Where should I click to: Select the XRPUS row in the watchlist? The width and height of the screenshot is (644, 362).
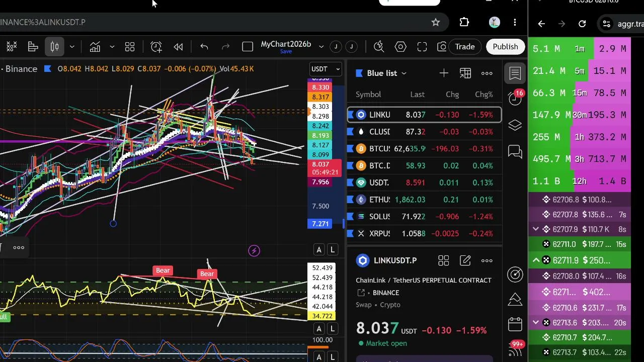point(424,234)
